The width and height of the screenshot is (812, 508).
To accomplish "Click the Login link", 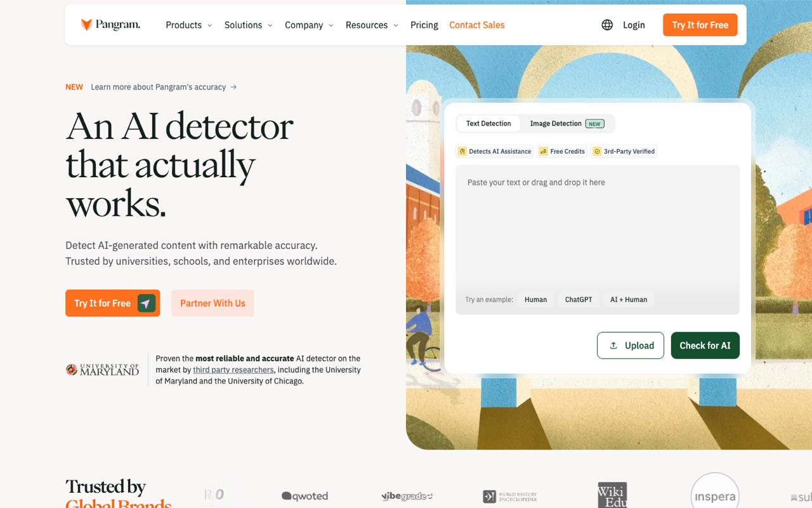I will 634,25.
